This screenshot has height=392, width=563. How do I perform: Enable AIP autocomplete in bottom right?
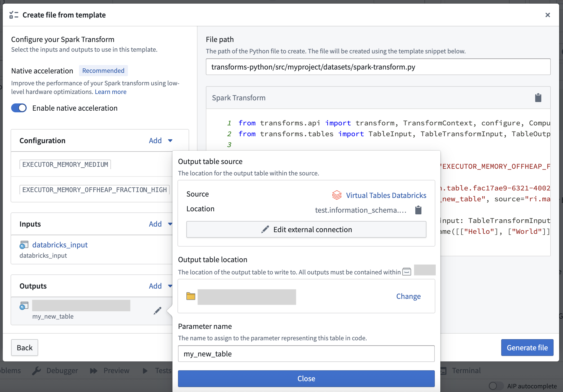[x=494, y=386]
